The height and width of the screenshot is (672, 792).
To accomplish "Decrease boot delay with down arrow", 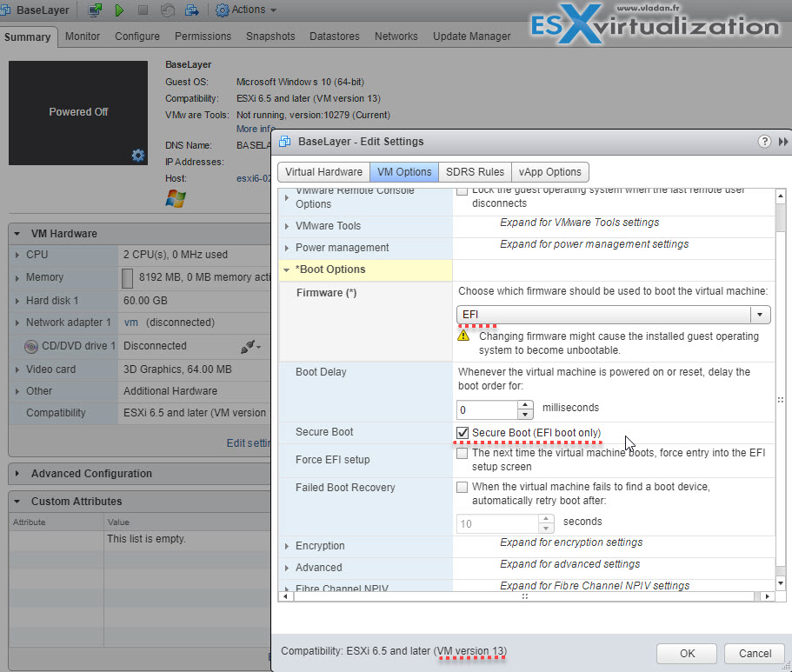I will pos(525,415).
